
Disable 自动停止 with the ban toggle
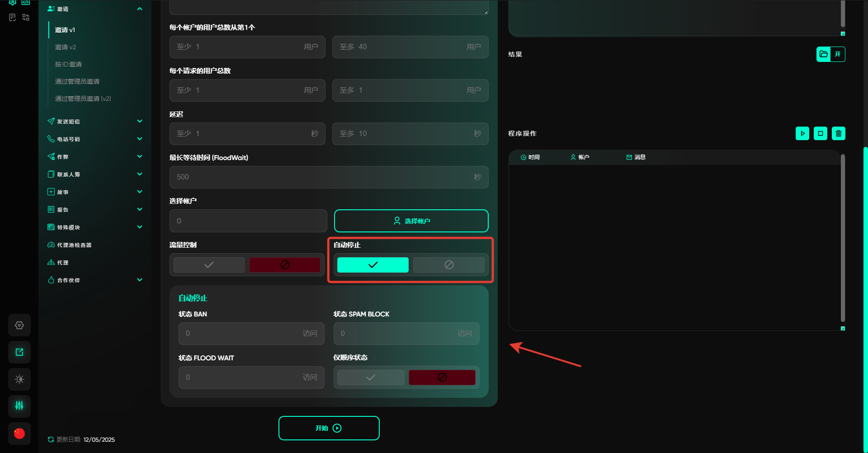(448, 265)
